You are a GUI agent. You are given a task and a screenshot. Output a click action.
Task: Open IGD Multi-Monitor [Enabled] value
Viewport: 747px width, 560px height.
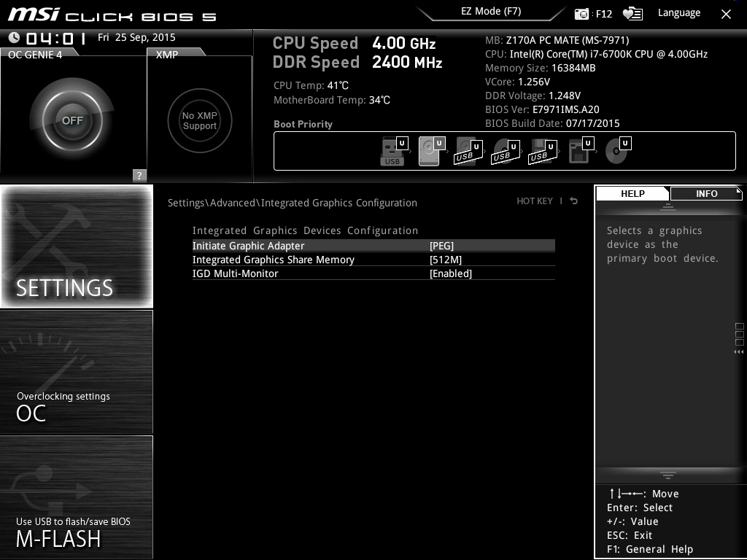click(x=451, y=273)
